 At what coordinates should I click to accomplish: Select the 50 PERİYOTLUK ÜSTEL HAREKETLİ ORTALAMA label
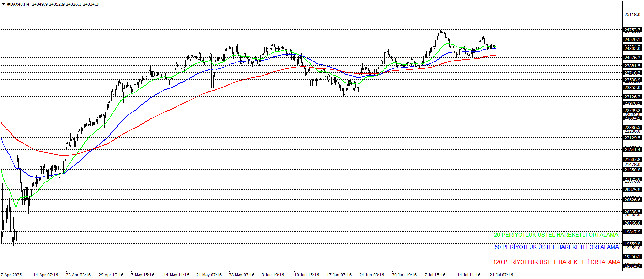(556, 247)
